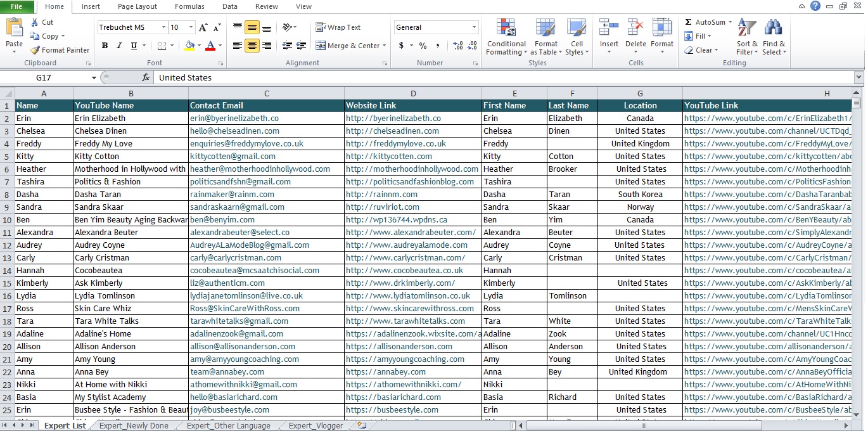The width and height of the screenshot is (868, 431).
Task: Open Cell Styles gallery
Action: 577,37
